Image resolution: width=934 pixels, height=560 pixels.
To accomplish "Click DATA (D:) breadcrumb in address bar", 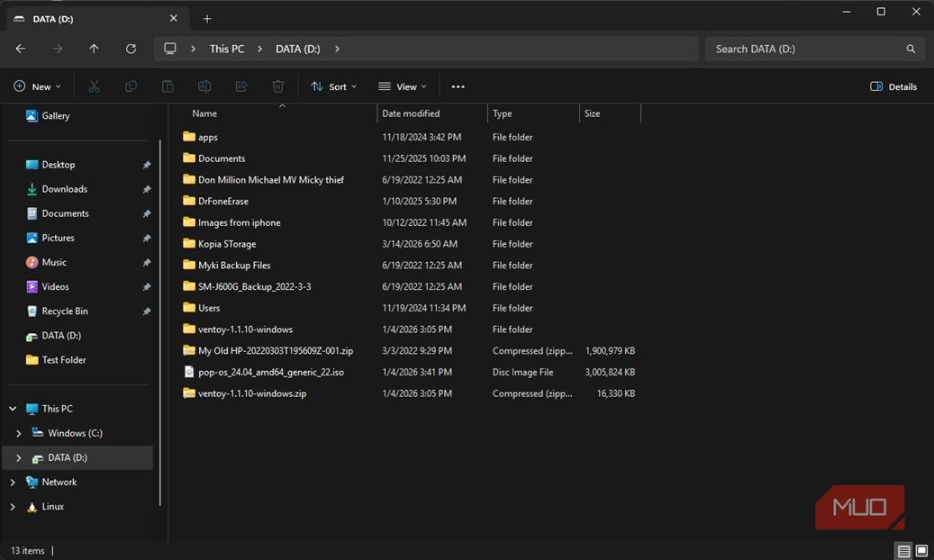I will pos(298,49).
